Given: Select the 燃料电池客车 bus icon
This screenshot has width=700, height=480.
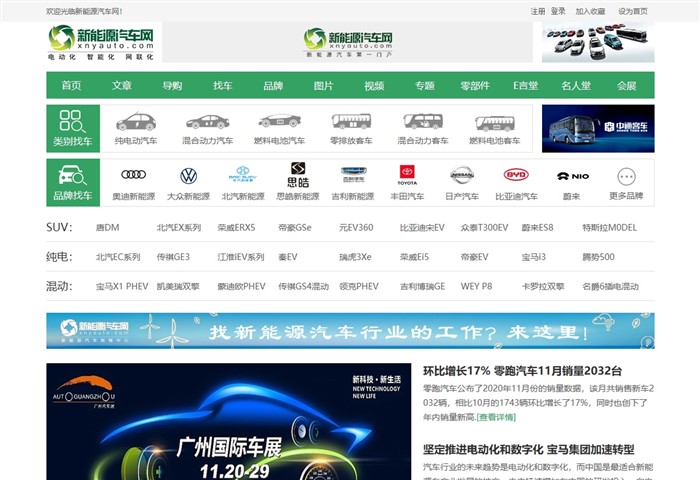Looking at the screenshot, I should (x=495, y=123).
